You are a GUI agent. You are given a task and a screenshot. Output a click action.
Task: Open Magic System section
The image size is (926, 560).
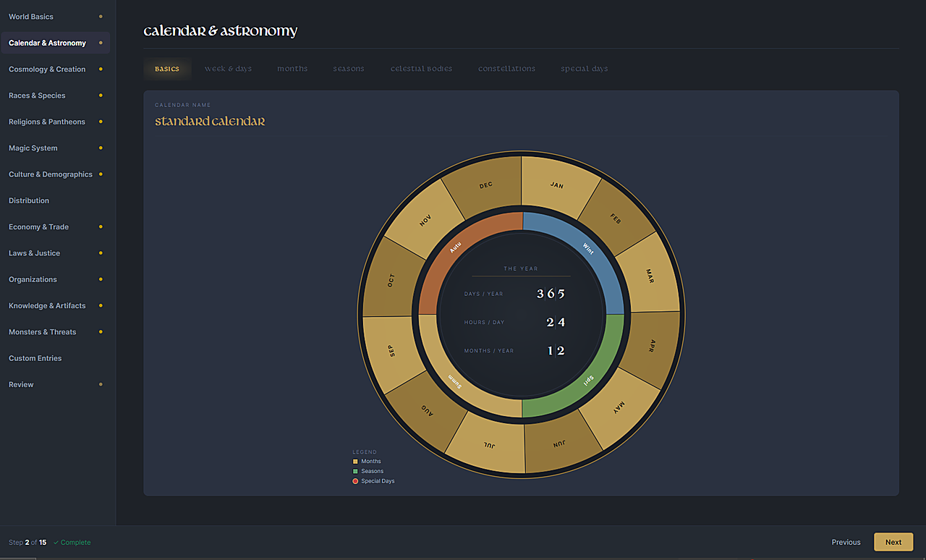click(55, 148)
